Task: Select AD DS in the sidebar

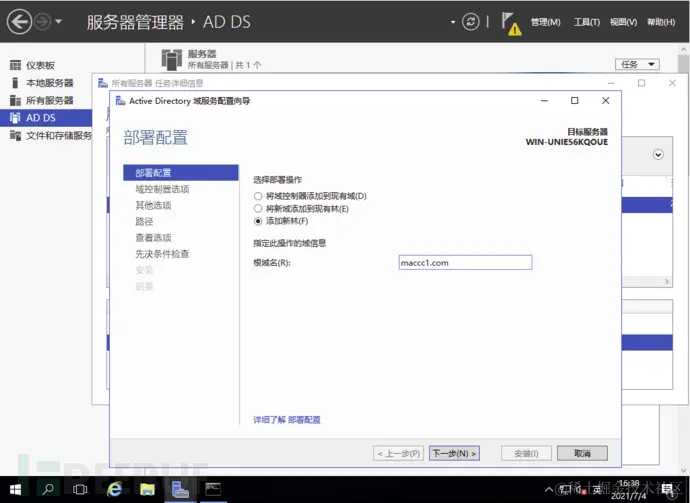Action: [x=46, y=118]
